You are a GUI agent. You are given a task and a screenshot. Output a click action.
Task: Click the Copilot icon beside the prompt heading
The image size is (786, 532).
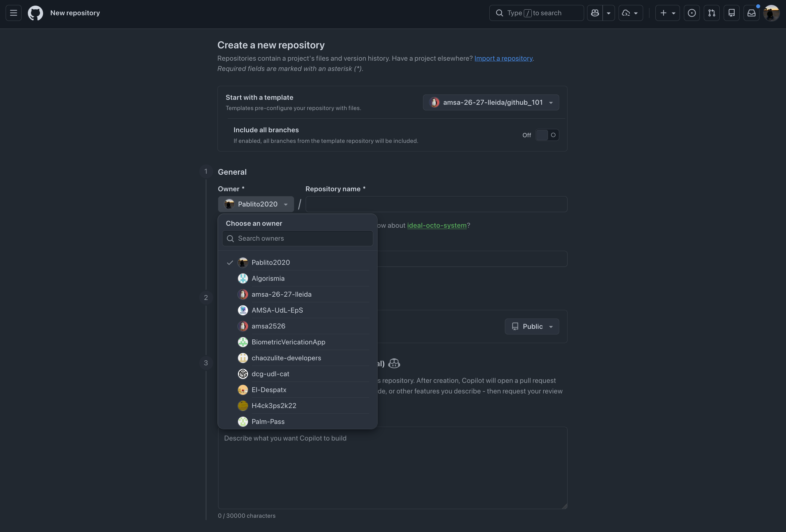click(394, 364)
